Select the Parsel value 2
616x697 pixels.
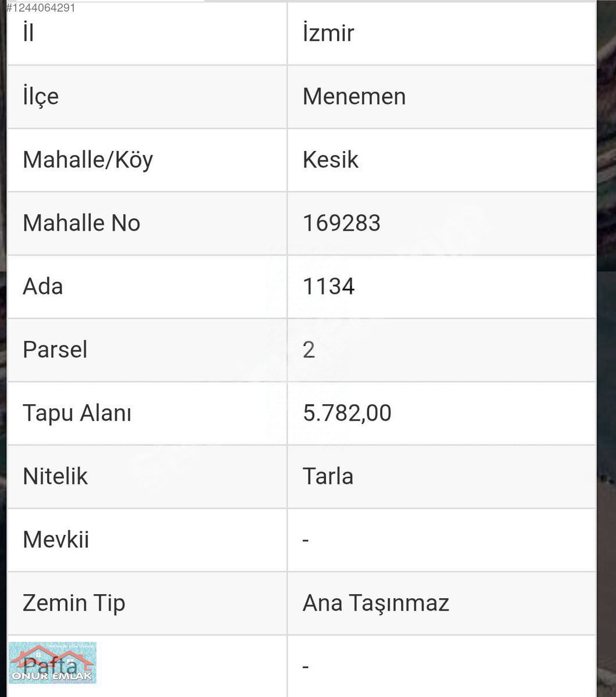309,350
